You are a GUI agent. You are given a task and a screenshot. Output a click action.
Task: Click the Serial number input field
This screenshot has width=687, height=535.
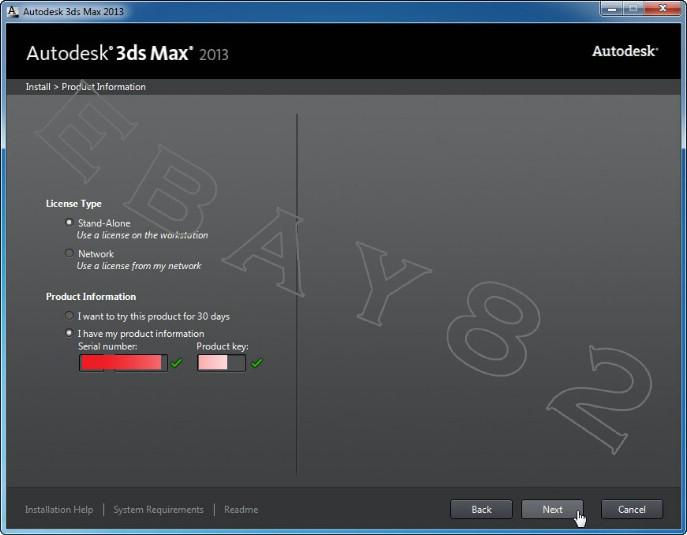[x=123, y=363]
